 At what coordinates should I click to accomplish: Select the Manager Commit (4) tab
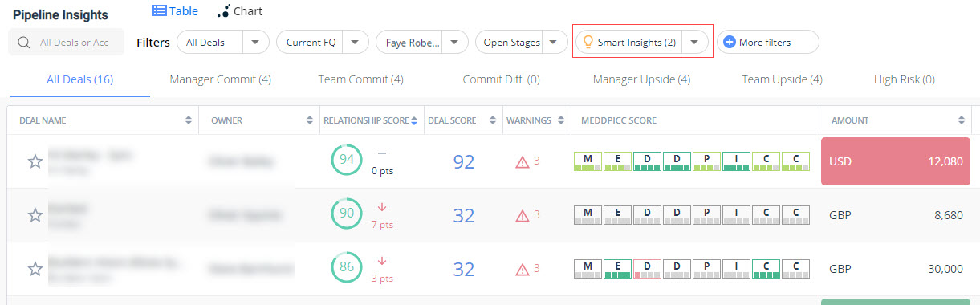(x=220, y=79)
